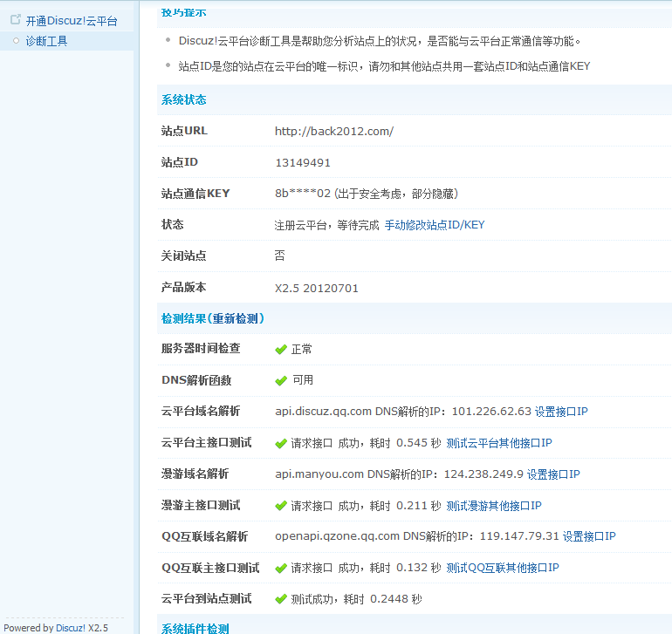Click the site URL http://back2012.com/
The height and width of the screenshot is (634, 672).
[x=334, y=131]
